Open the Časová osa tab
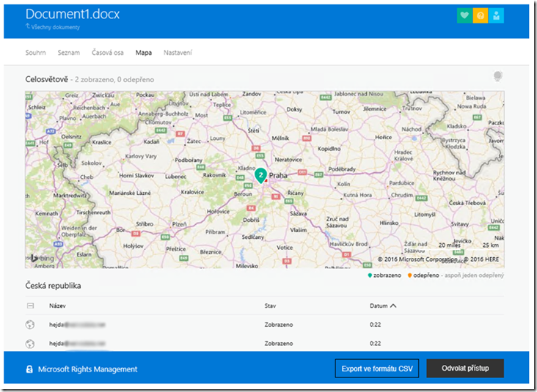 108,52
